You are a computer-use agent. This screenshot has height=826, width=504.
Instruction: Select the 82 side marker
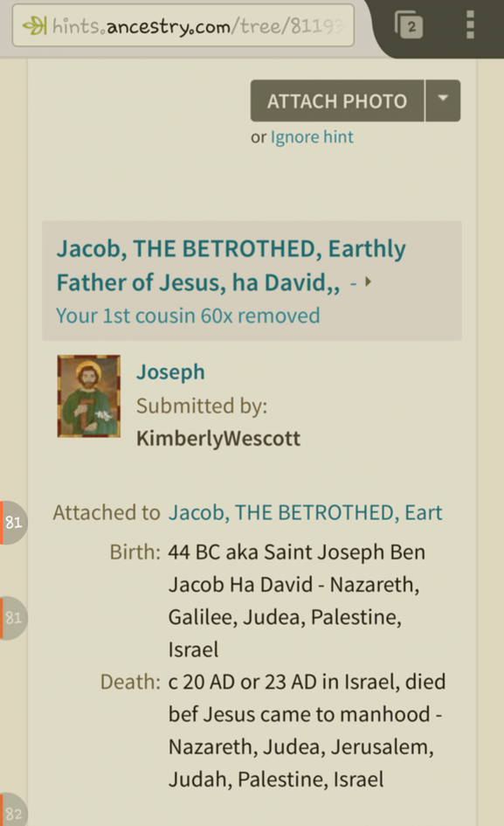coord(13,810)
